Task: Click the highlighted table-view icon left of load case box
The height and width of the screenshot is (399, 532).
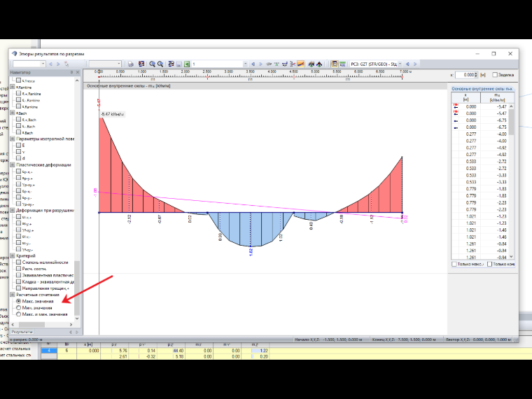Action: [334, 64]
